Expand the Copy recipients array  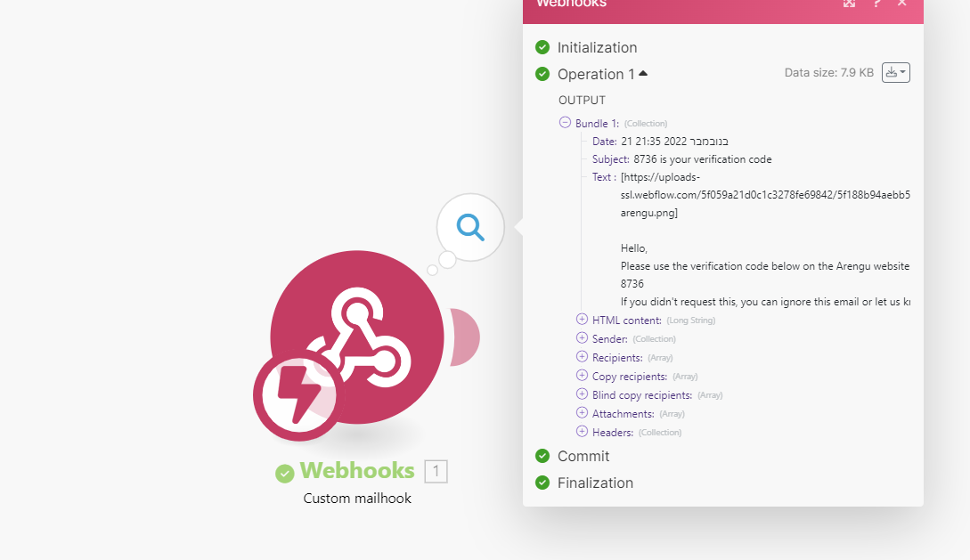click(x=582, y=375)
